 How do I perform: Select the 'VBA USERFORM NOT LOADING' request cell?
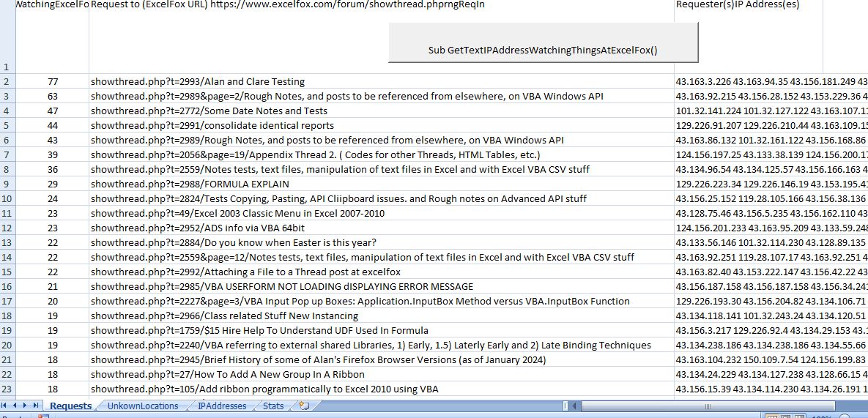(382, 286)
